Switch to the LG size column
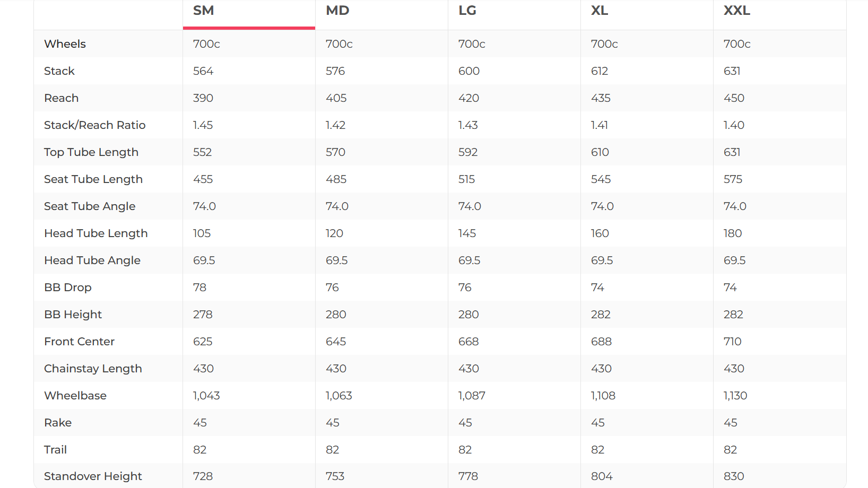Image resolution: width=868 pixels, height=488 pixels. (x=467, y=11)
